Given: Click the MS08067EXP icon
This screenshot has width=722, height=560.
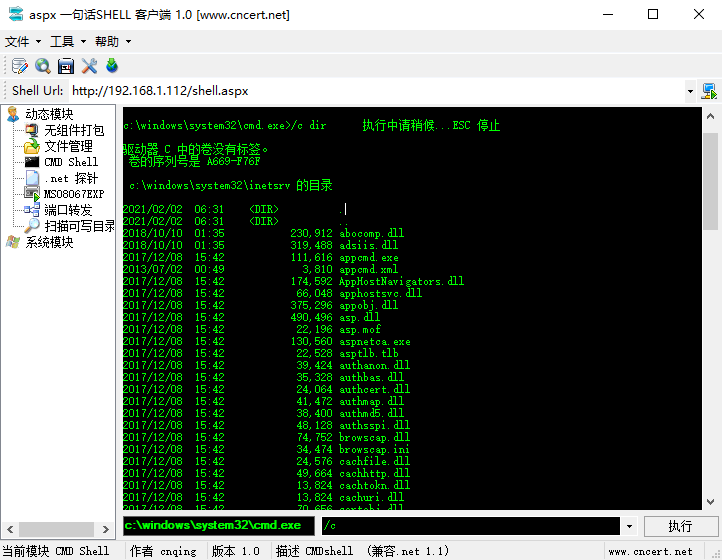Looking at the screenshot, I should 32,194.
